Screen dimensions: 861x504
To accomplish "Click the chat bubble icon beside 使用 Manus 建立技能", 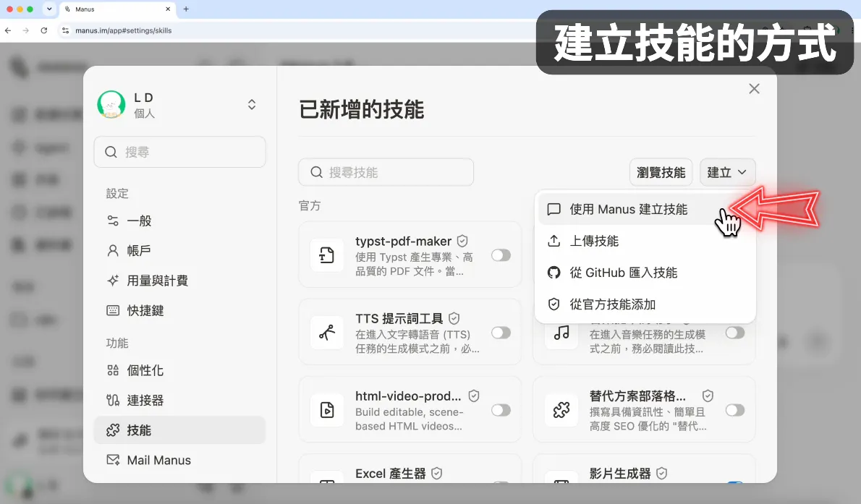I will 554,209.
